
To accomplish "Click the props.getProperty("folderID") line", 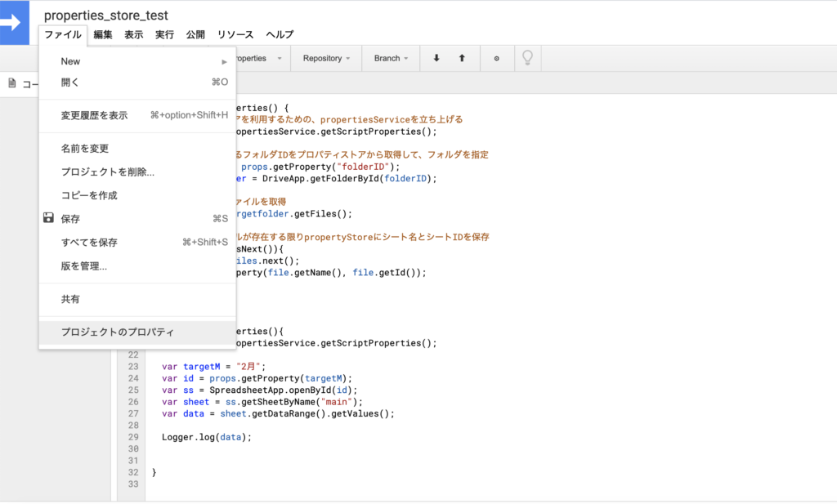I will (x=320, y=167).
